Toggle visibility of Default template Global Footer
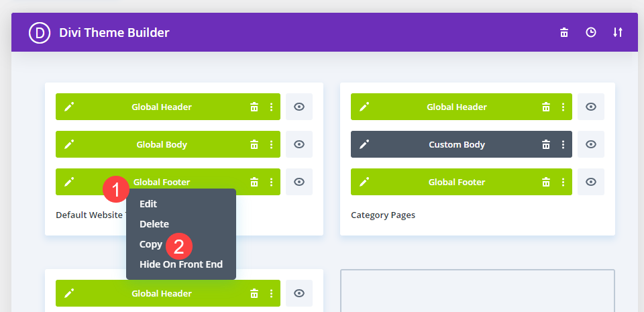 299,182
